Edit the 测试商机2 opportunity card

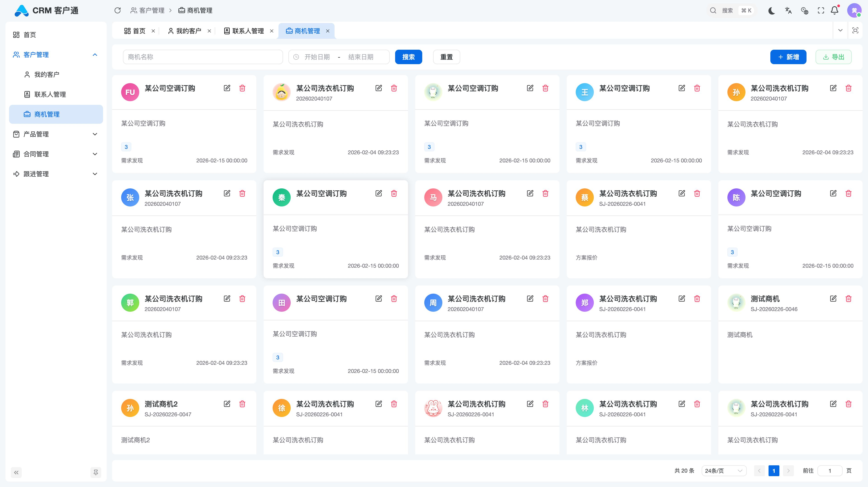(x=227, y=404)
